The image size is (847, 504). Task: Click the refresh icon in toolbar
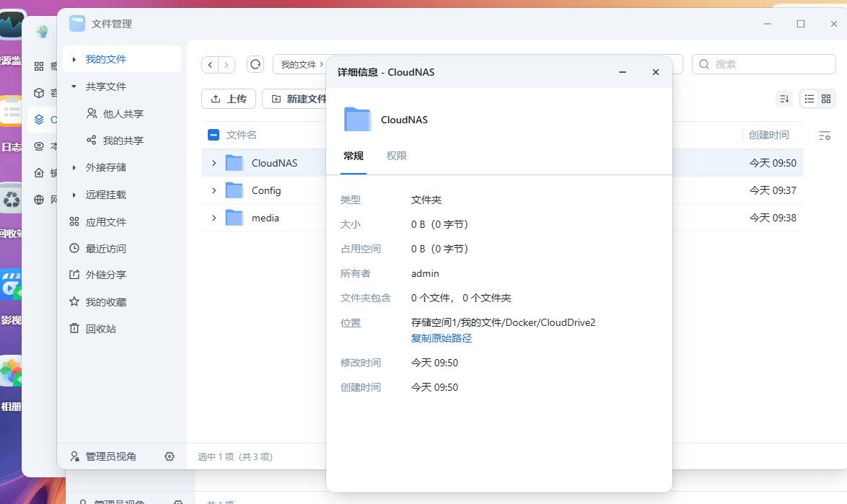pyautogui.click(x=255, y=64)
